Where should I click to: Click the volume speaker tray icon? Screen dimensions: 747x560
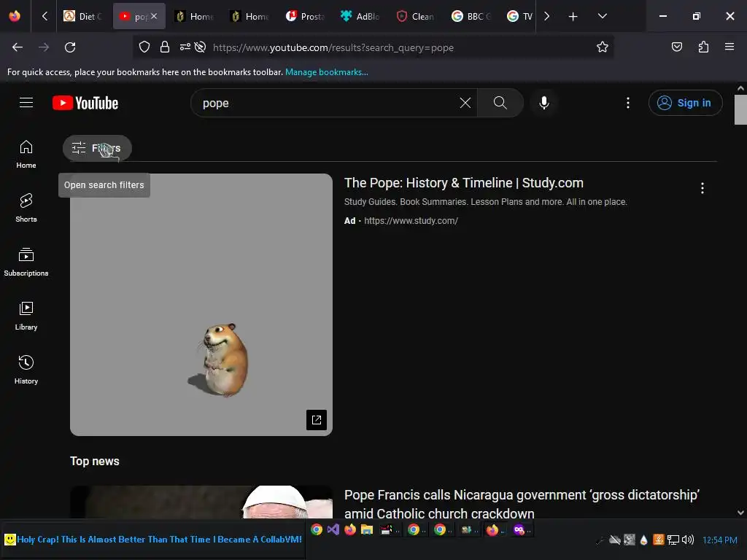coord(687,540)
